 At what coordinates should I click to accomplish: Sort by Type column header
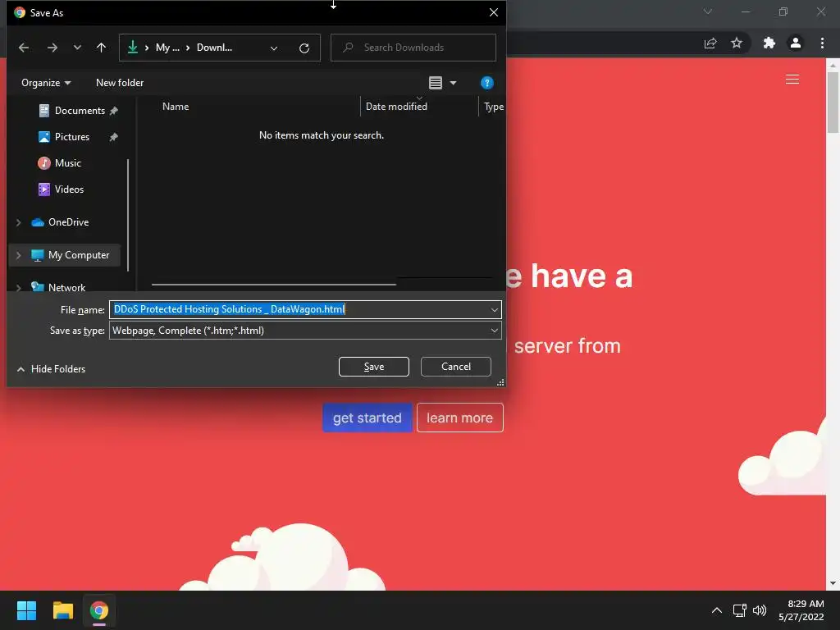tap(493, 107)
